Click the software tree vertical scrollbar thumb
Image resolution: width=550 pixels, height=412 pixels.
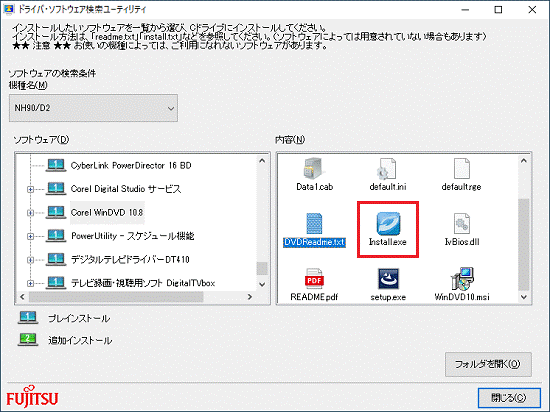262,269
